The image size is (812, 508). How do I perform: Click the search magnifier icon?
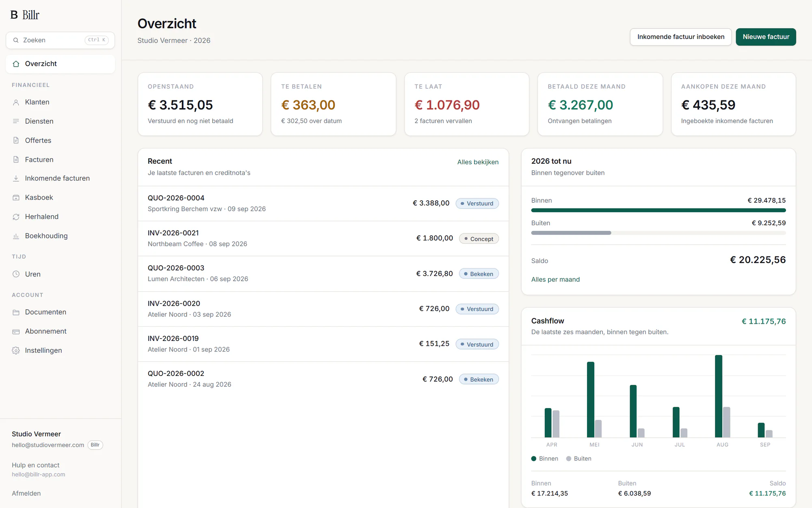pyautogui.click(x=16, y=40)
